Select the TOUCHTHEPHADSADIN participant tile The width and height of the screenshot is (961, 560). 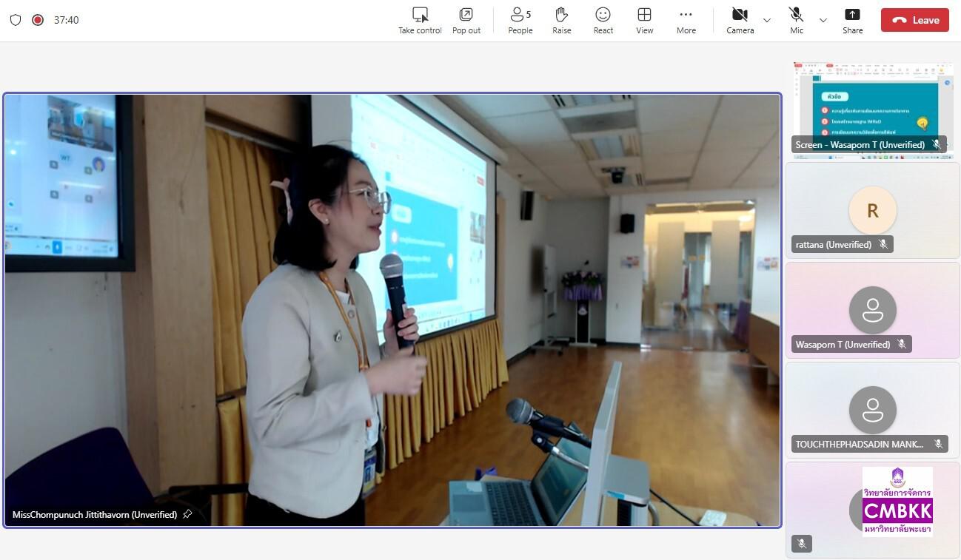pos(872,411)
